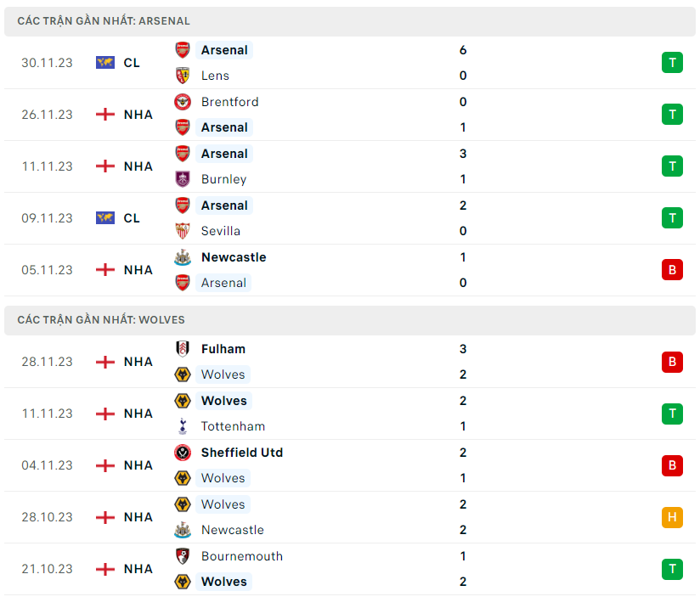
Task: Click the Newcastle crest in 05.11.23 match
Action: (x=183, y=257)
